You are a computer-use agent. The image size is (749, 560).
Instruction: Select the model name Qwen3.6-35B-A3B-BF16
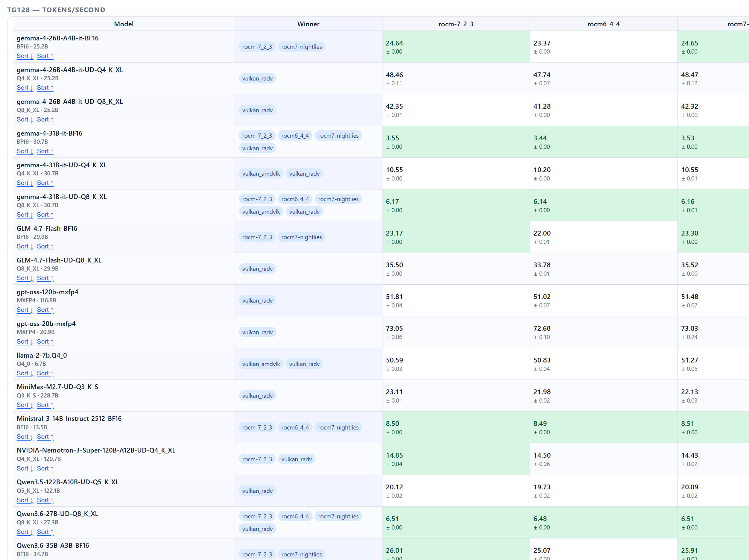click(x=53, y=545)
